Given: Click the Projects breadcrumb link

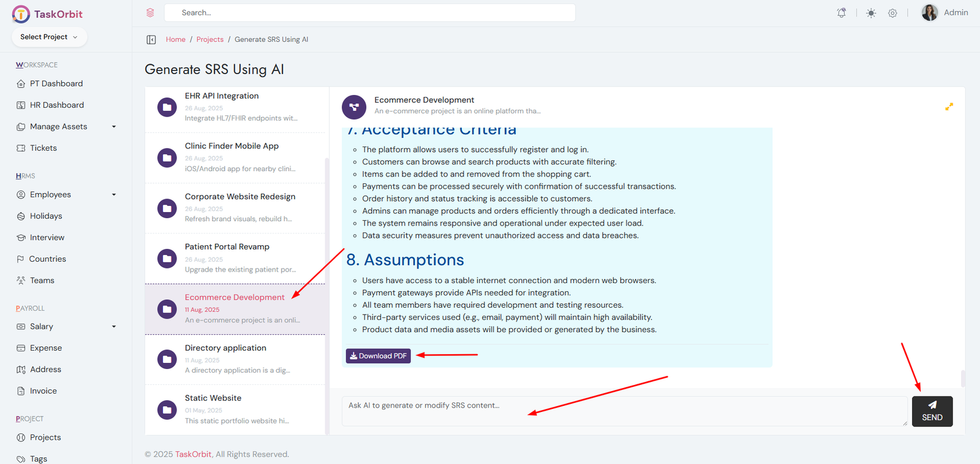Looking at the screenshot, I should point(209,40).
